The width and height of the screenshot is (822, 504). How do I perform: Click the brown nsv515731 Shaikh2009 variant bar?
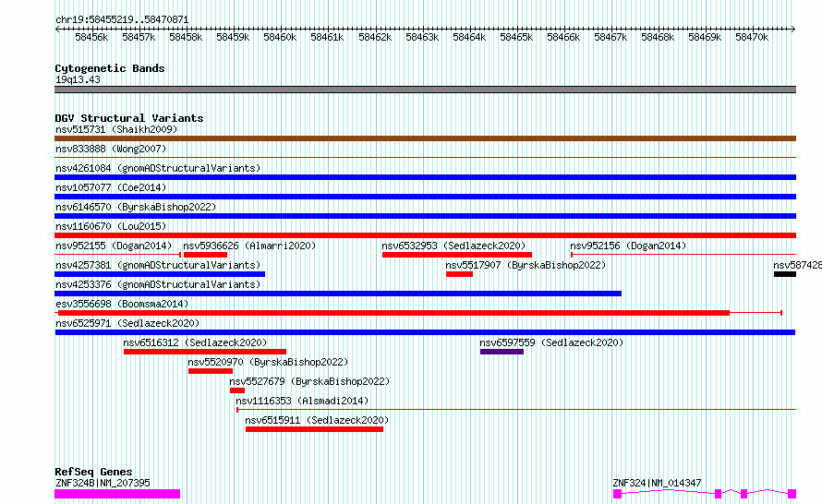click(425, 138)
